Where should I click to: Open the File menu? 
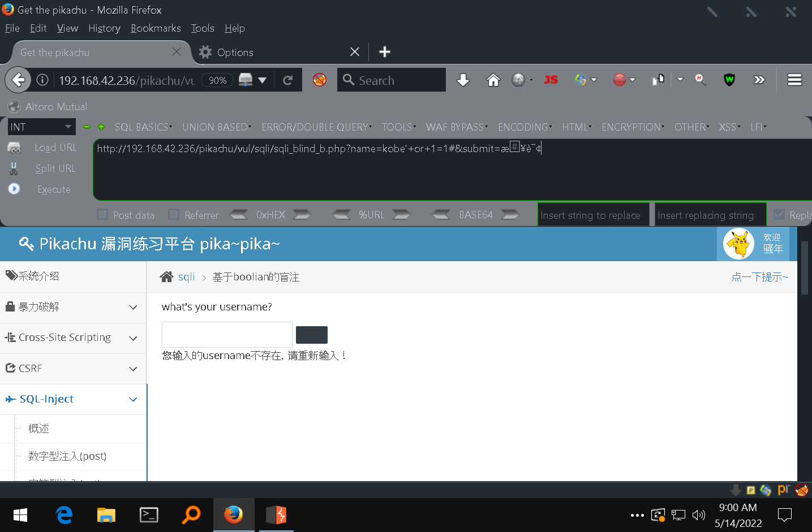[x=12, y=28]
